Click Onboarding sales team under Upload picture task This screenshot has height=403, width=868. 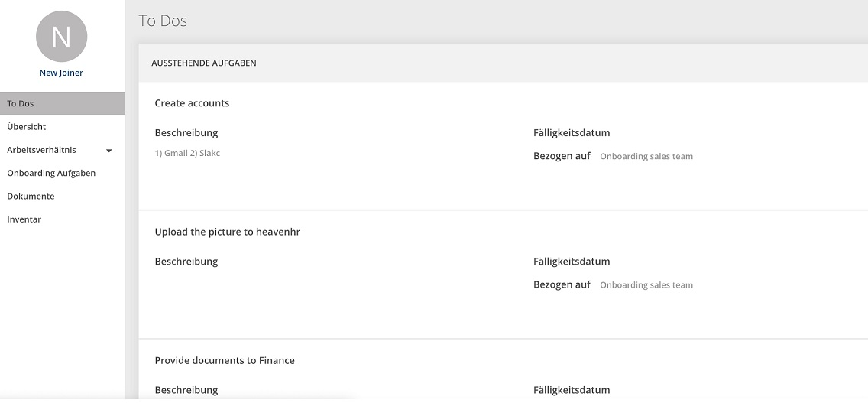pyautogui.click(x=646, y=285)
